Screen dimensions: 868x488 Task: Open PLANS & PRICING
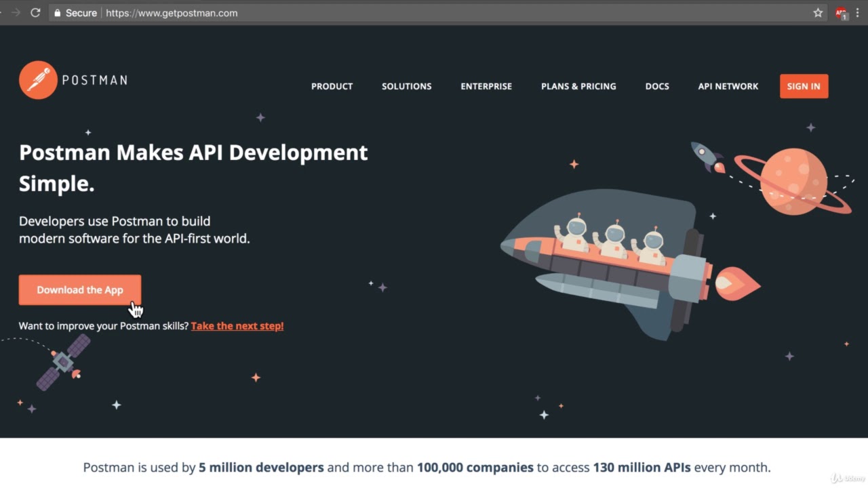coord(578,86)
